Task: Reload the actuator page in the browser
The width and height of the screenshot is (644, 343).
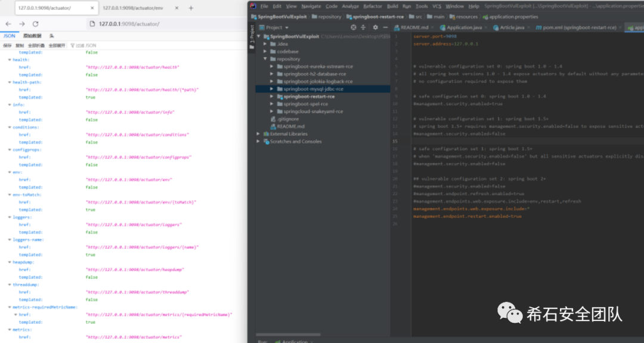Action: point(36,24)
